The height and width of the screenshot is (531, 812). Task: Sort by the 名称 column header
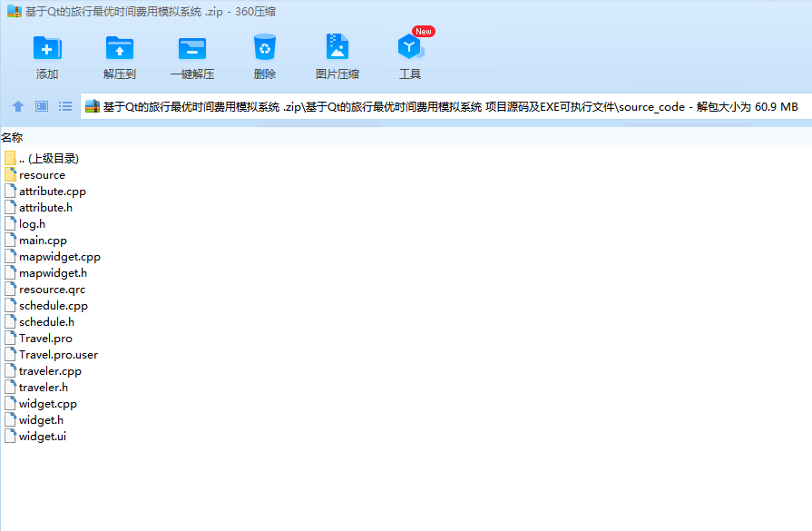[12, 137]
